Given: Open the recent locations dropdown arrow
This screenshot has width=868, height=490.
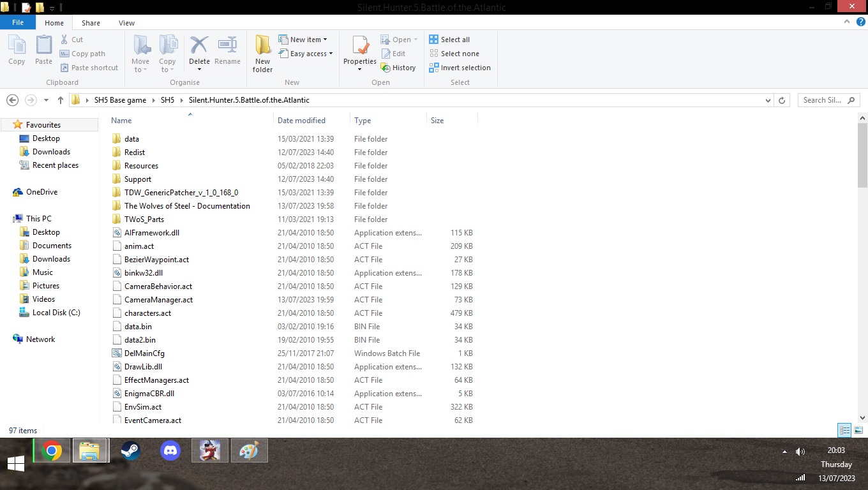Looking at the screenshot, I should coord(46,100).
